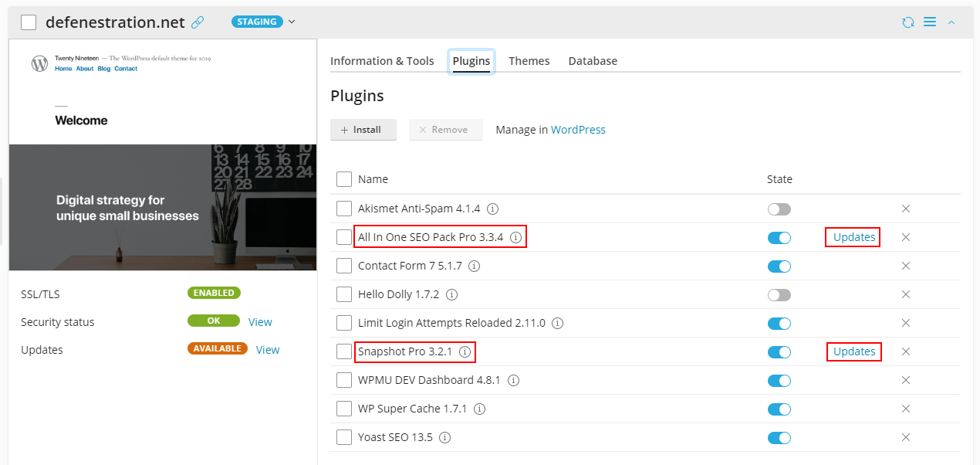Click the defenestration.net site title
This screenshot has width=980, height=465.
coord(115,22)
